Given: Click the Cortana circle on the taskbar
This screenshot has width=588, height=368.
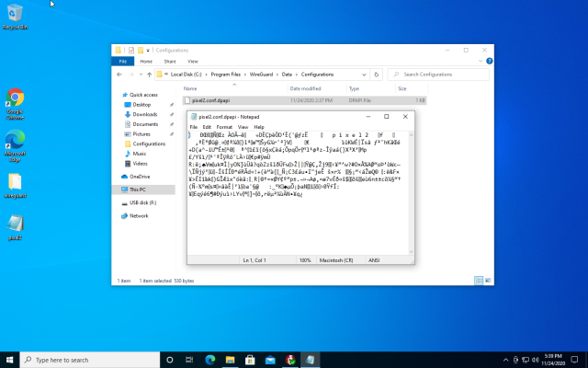Looking at the screenshot, I should [x=169, y=360].
